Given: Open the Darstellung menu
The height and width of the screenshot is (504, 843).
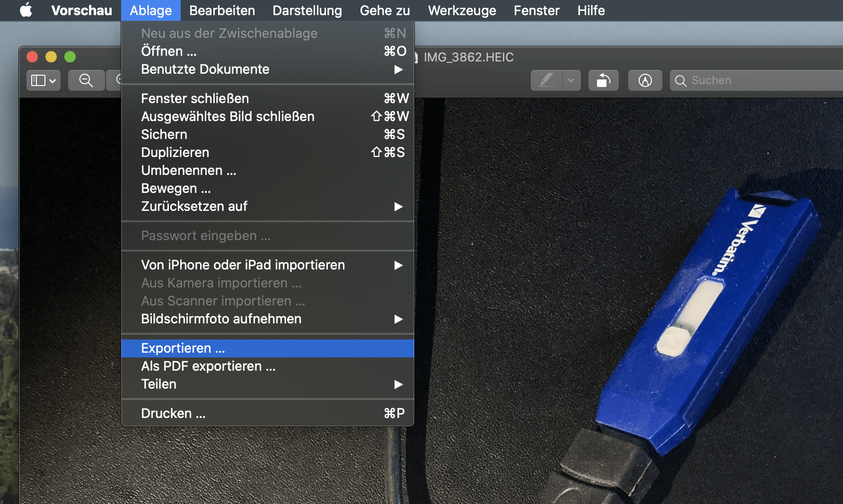Looking at the screenshot, I should click(x=307, y=10).
